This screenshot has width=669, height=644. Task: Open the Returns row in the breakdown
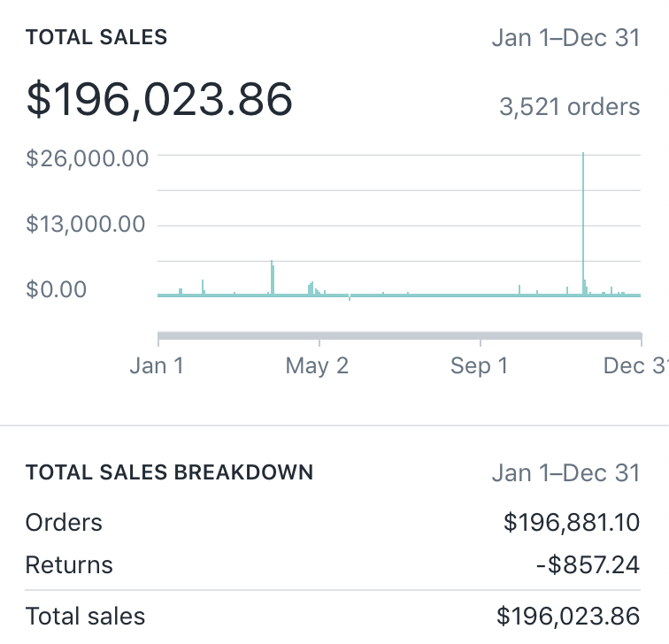click(x=69, y=565)
